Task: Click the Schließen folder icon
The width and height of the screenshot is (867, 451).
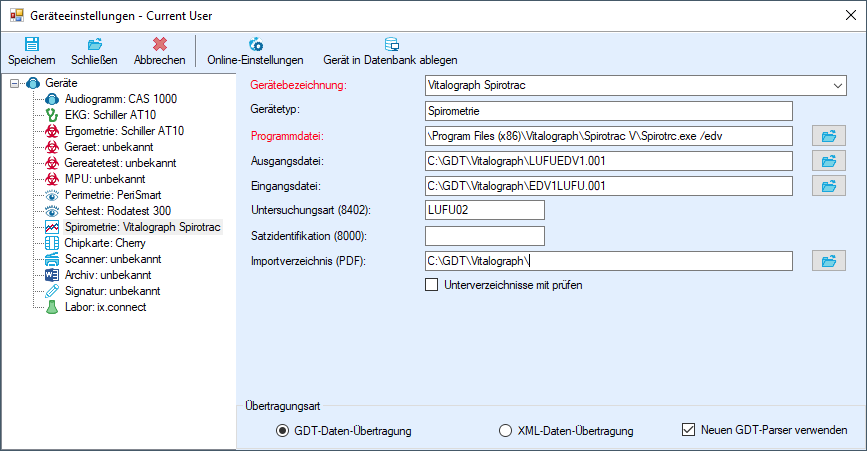Action: 95,44
